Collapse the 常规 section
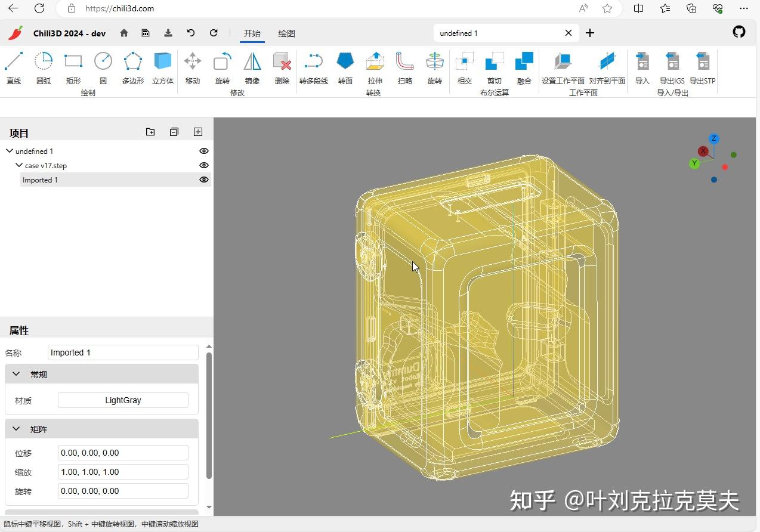The image size is (760, 532). [16, 374]
